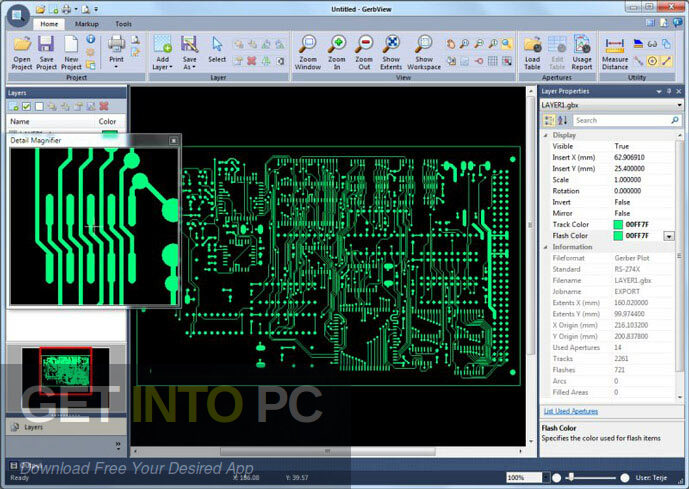Click the zoom in circle button in the status bar
Viewport: 689px width, 489px height.
(x=624, y=478)
